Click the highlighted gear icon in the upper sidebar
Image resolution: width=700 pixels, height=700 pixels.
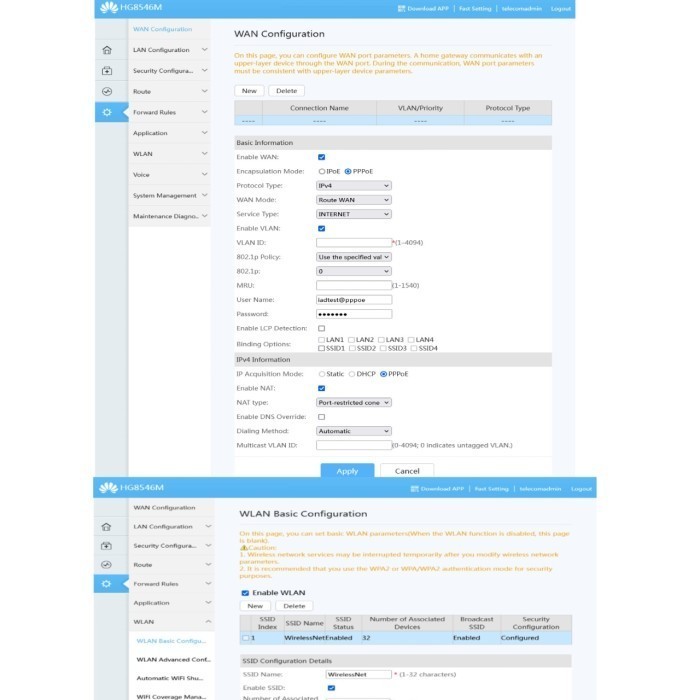click(x=107, y=113)
